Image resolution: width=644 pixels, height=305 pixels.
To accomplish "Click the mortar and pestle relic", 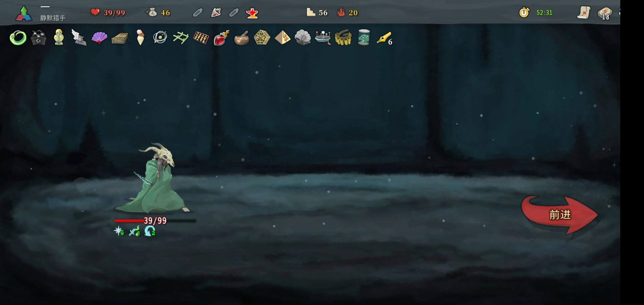I will (241, 38).
